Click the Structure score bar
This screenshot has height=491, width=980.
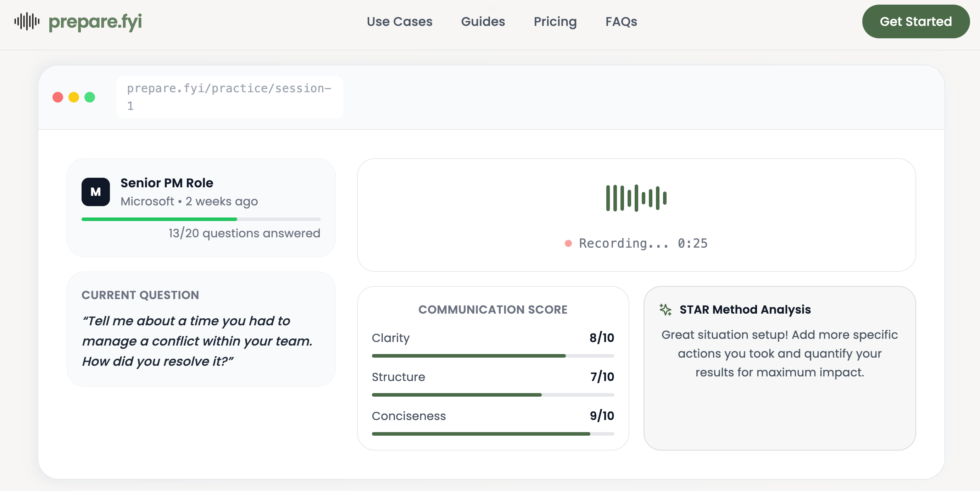[493, 395]
